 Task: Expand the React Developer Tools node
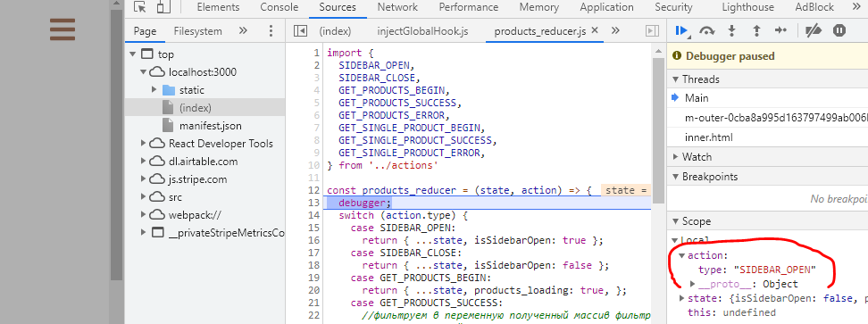tap(144, 143)
